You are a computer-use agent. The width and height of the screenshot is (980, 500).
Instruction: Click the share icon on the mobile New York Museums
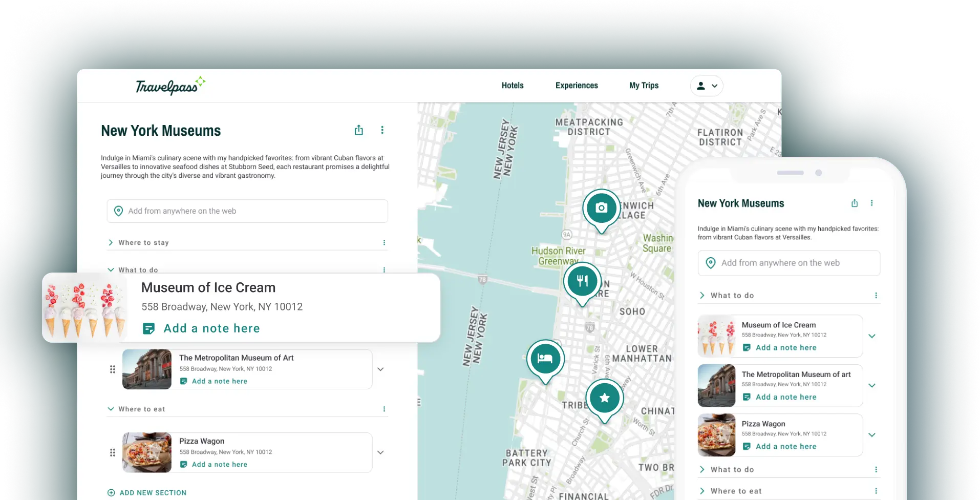click(x=854, y=203)
